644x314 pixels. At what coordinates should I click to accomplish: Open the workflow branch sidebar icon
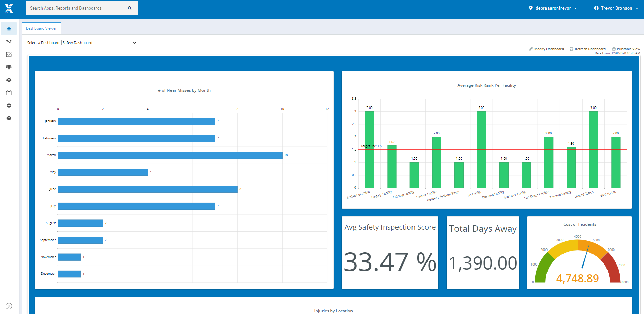(x=9, y=42)
